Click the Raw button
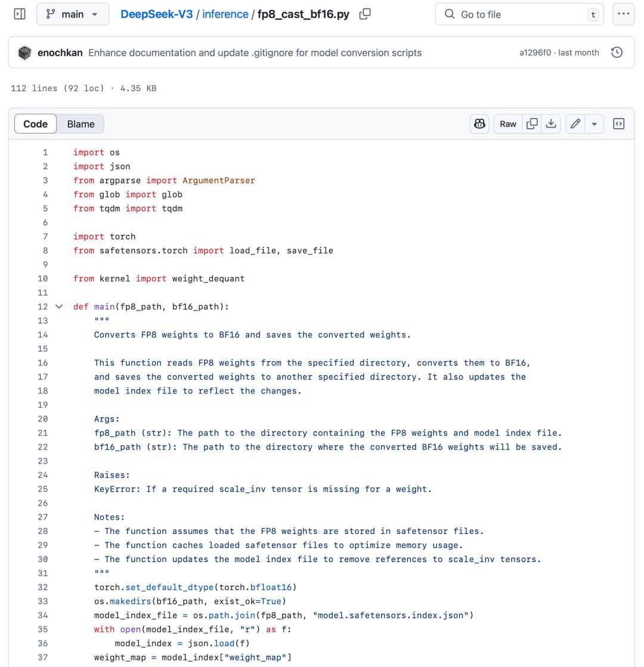Screen dimensions: 644x667 (508, 124)
